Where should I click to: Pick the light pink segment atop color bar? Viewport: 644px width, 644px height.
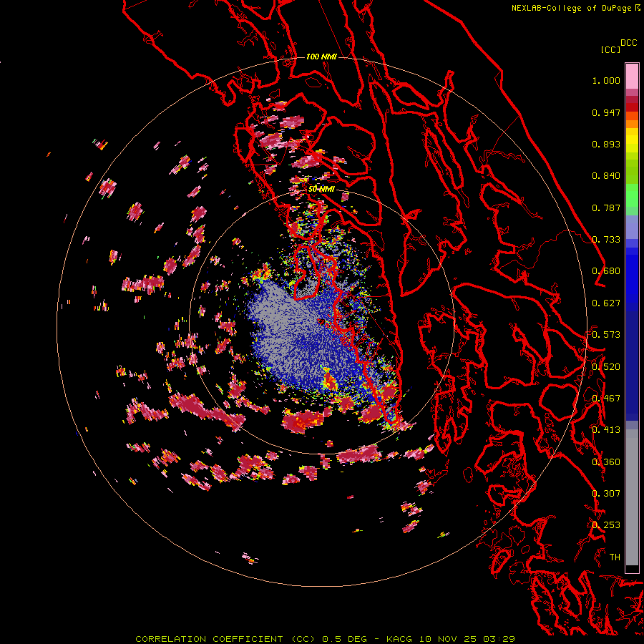click(x=632, y=76)
